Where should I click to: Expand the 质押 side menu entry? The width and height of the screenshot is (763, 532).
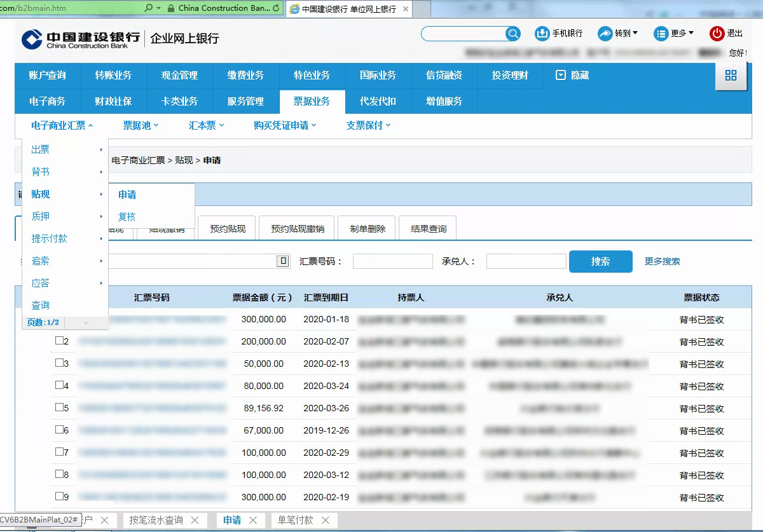coord(65,217)
